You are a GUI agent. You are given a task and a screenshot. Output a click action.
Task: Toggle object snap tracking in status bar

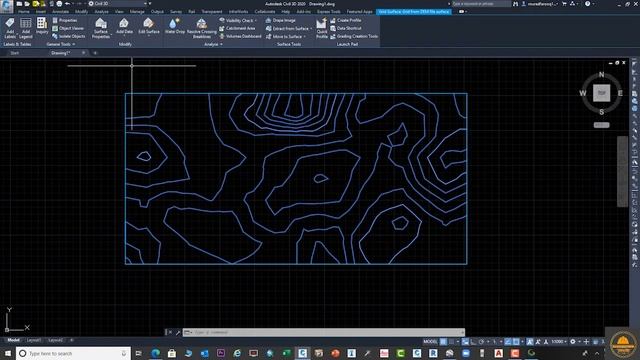[508, 342]
